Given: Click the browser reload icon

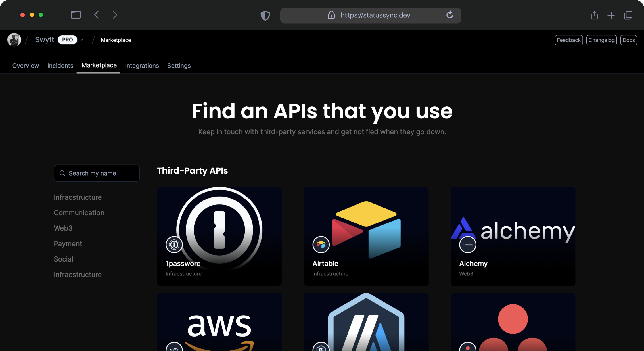Looking at the screenshot, I should [x=449, y=15].
